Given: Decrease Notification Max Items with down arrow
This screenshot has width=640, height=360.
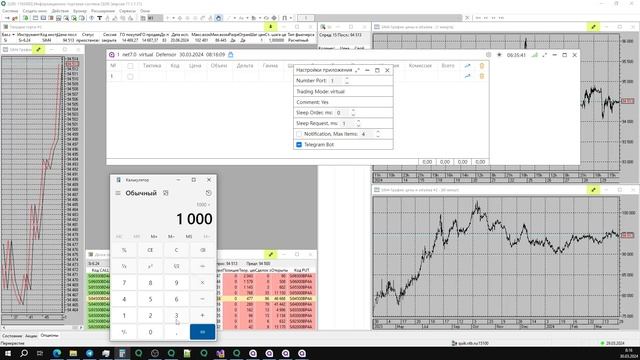Looking at the screenshot, I should (x=378, y=136).
